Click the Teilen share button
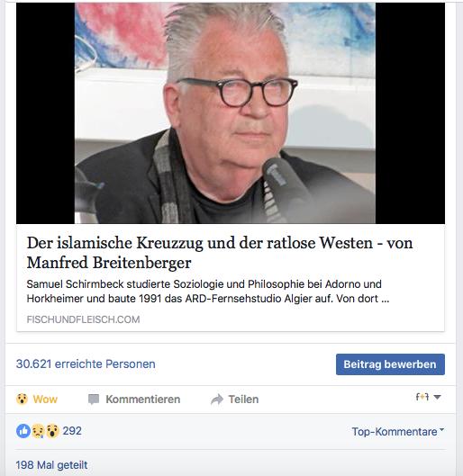463x476 pixels. click(x=234, y=400)
